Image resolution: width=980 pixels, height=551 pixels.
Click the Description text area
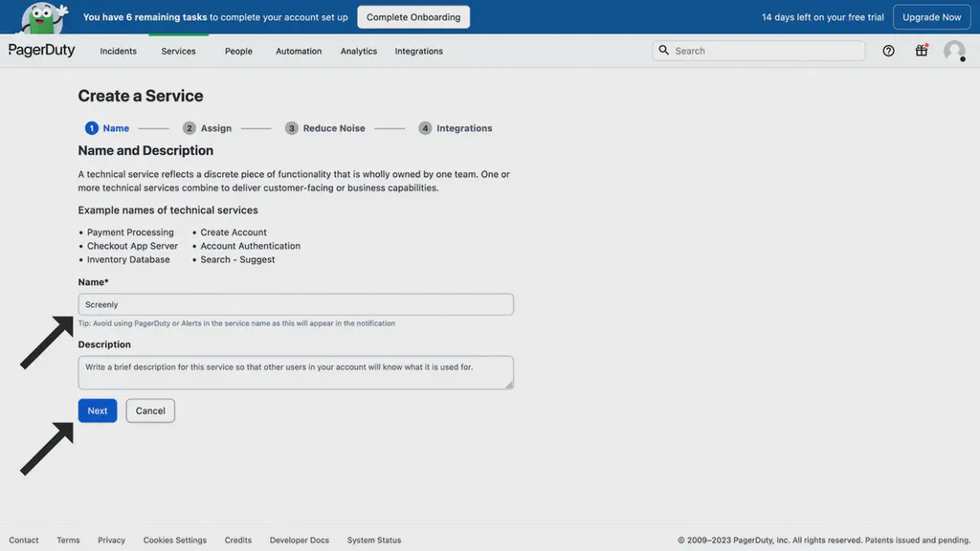295,371
